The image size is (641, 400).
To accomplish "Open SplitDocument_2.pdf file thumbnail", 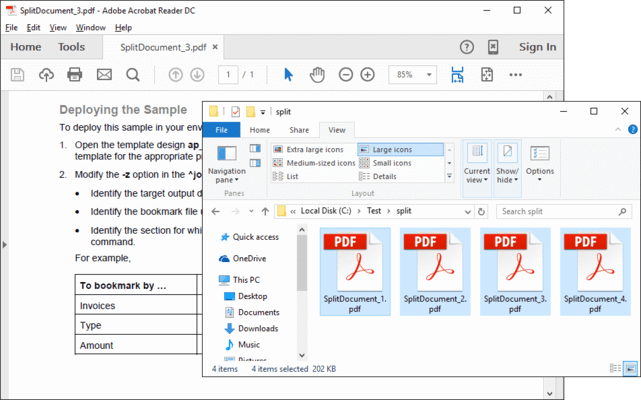I will [x=435, y=271].
